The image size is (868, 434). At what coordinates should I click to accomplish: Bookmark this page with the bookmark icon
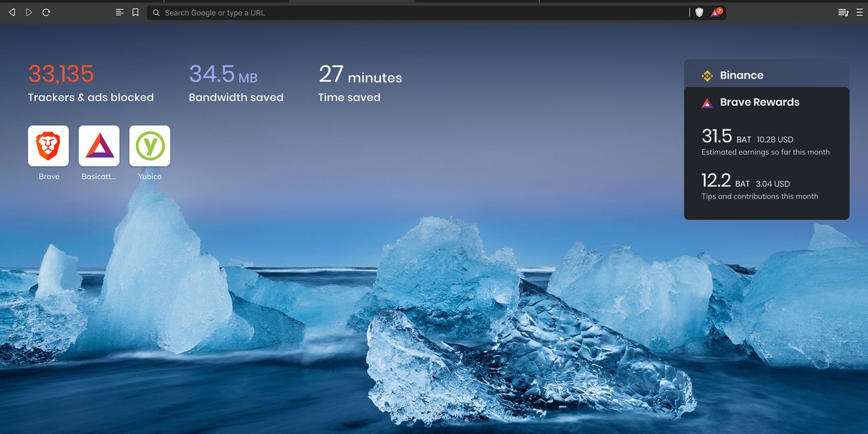(135, 12)
